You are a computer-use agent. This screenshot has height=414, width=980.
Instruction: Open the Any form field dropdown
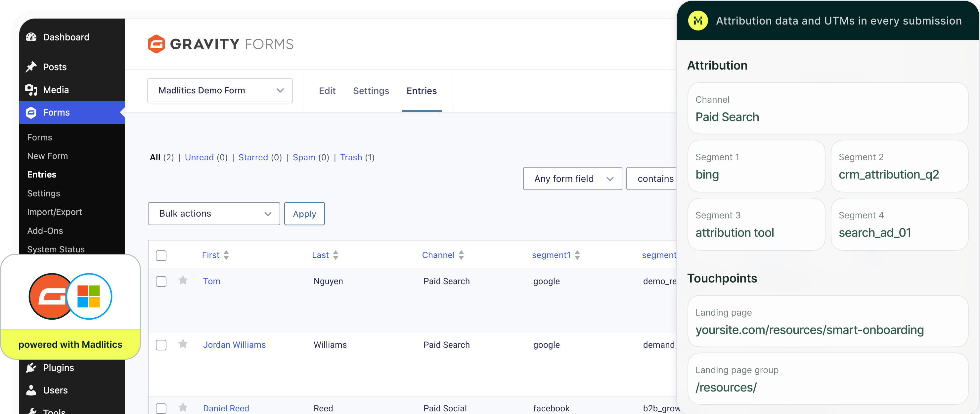pos(573,179)
